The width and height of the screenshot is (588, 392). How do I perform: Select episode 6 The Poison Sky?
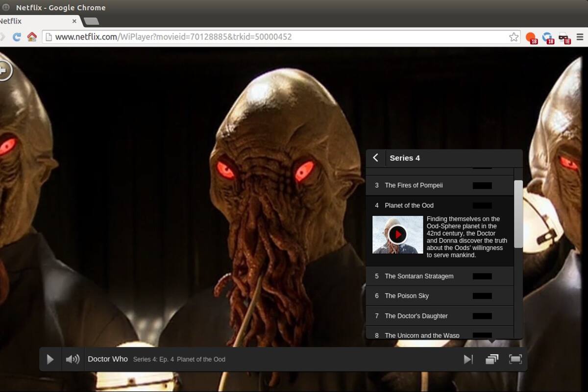coord(440,296)
